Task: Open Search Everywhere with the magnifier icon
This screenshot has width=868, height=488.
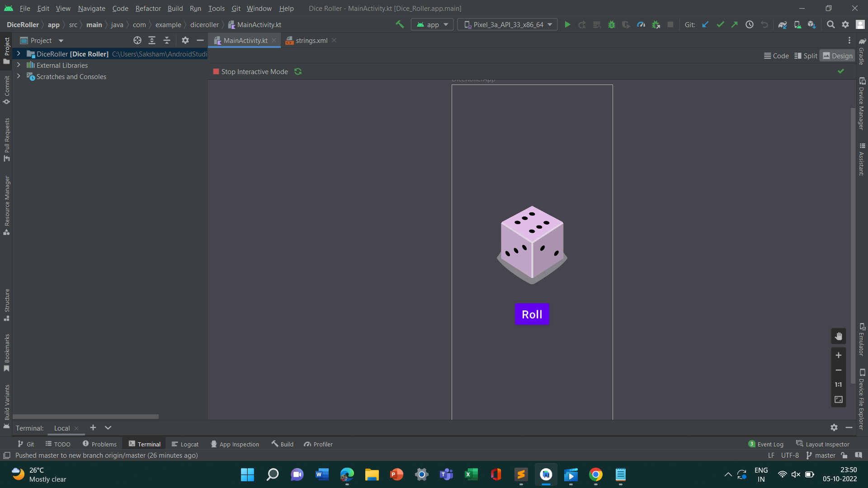Action: [x=831, y=24]
